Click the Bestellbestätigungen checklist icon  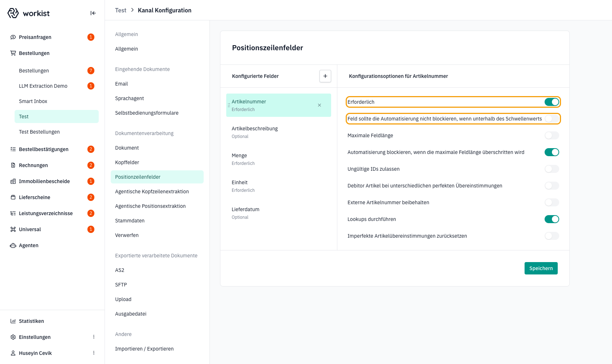pos(13,149)
